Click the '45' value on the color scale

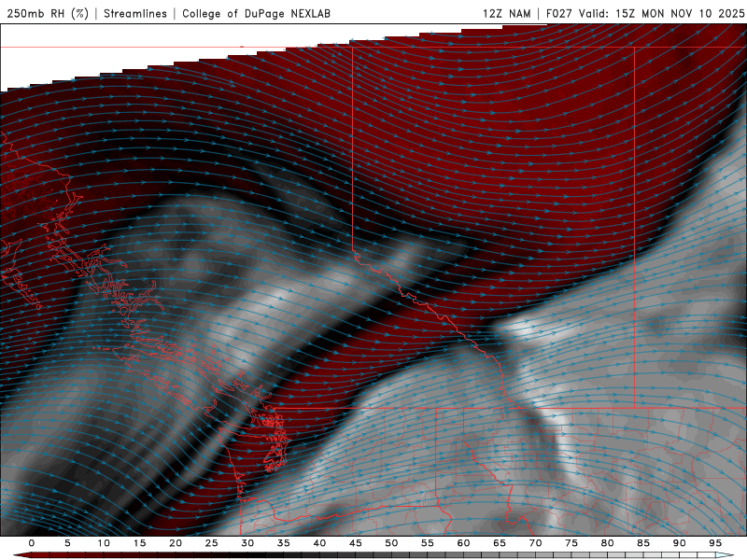click(x=355, y=543)
